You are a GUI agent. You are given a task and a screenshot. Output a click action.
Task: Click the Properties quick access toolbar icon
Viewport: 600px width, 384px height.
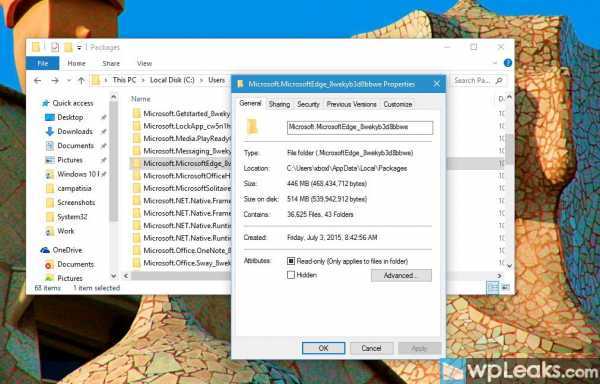coord(55,47)
